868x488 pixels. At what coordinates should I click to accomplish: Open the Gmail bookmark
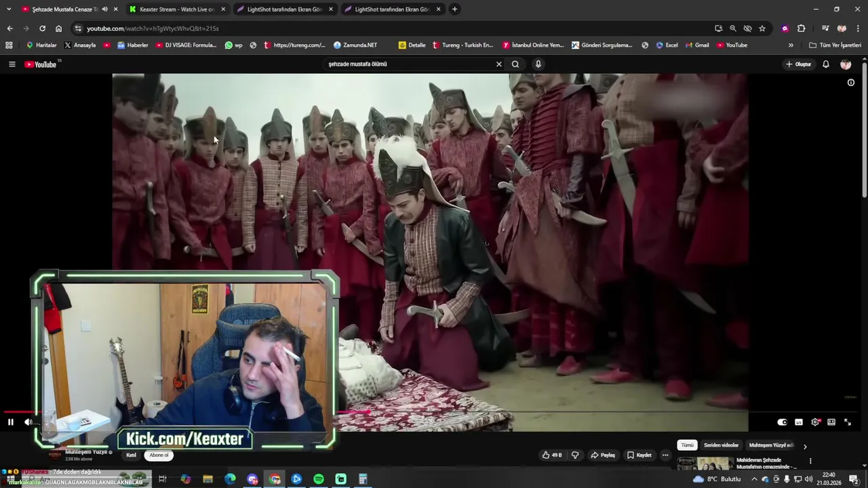click(697, 45)
